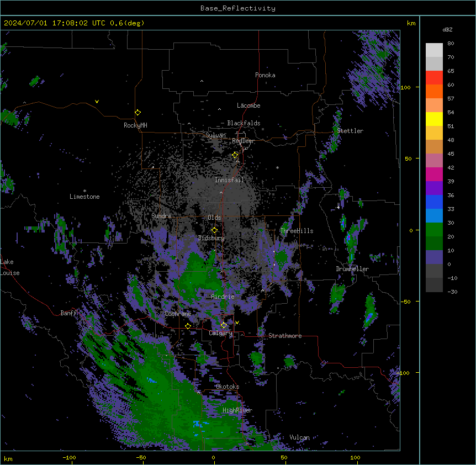Click the Strathmore city label
The image size is (476, 465).
coord(285,336)
